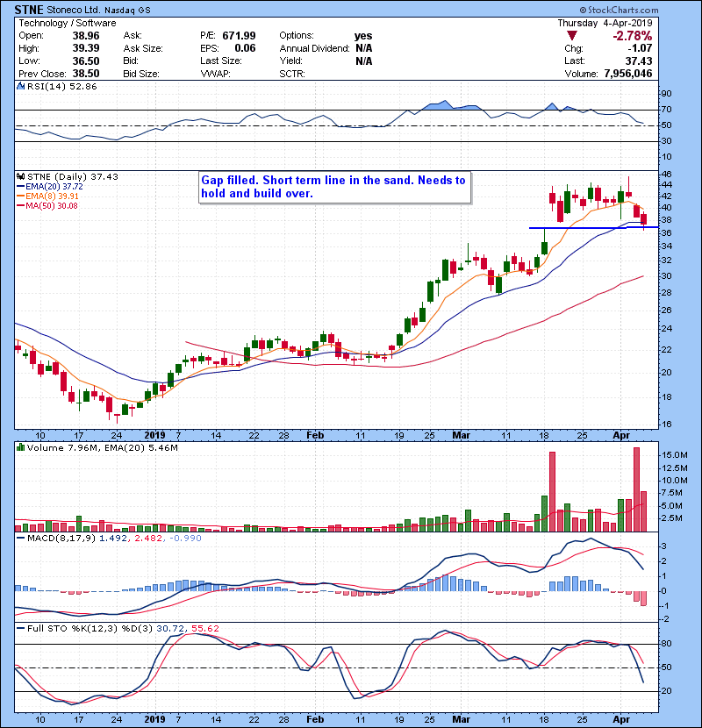Click the 2019 label on price chart axis

pos(154,435)
